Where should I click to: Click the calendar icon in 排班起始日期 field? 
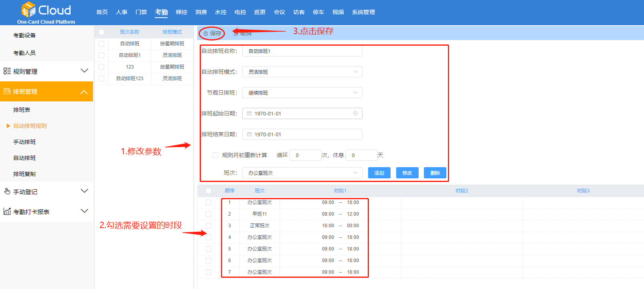tap(249, 113)
